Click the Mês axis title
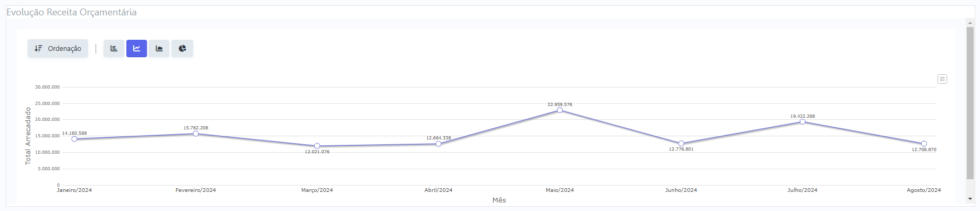This screenshot has width=980, height=211. 499,200
